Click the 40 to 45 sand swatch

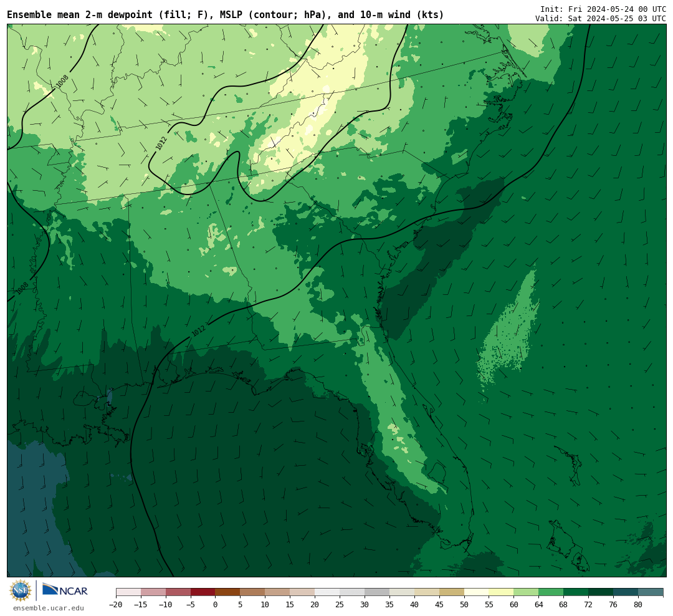(x=427, y=592)
